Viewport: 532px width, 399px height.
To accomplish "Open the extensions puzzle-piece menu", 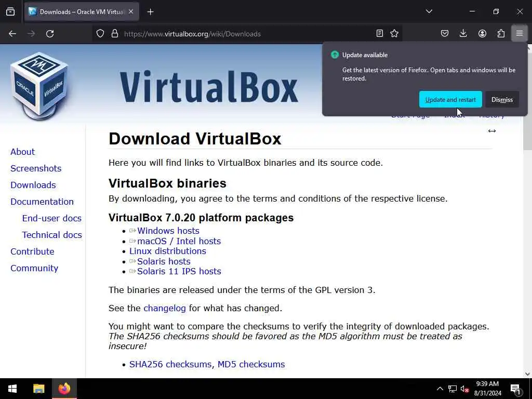I will click(501, 33).
